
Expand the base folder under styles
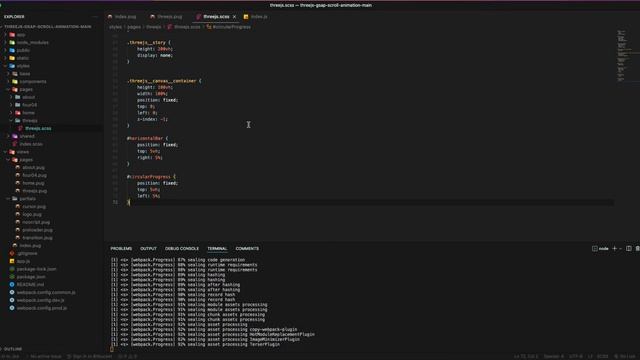8,74
